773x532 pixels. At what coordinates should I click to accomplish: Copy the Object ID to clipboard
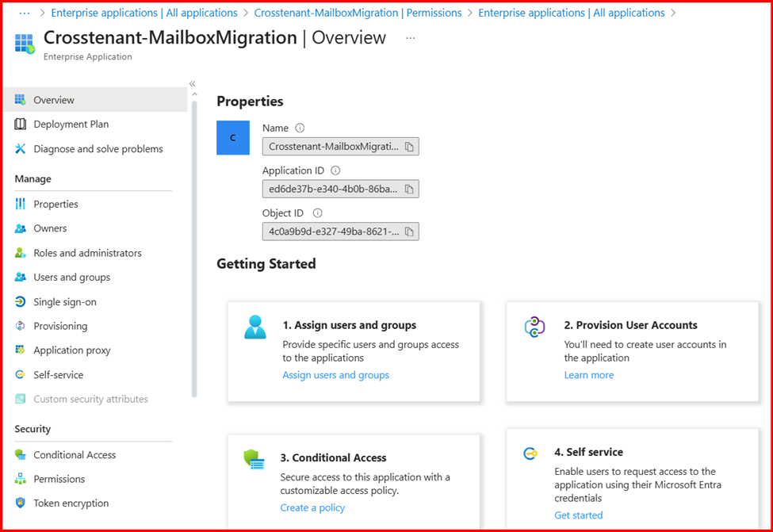409,232
